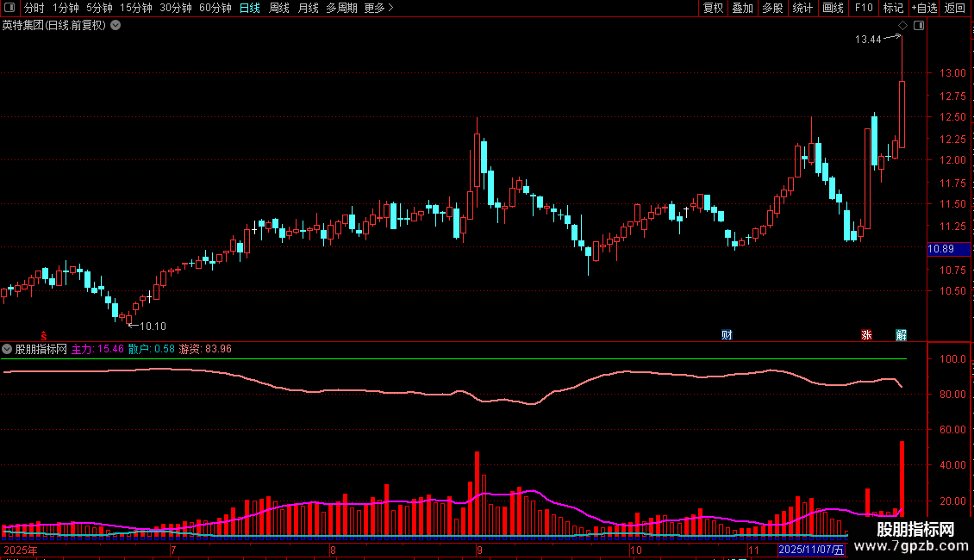
Task: Click the red $ marker on chart
Action: click(x=43, y=336)
